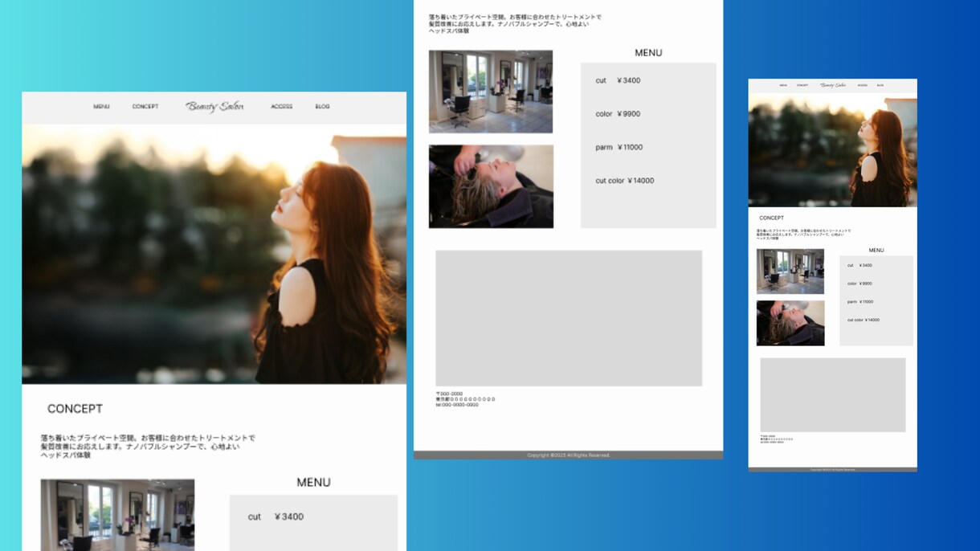Click address text under map in middle mockup

[x=465, y=399]
